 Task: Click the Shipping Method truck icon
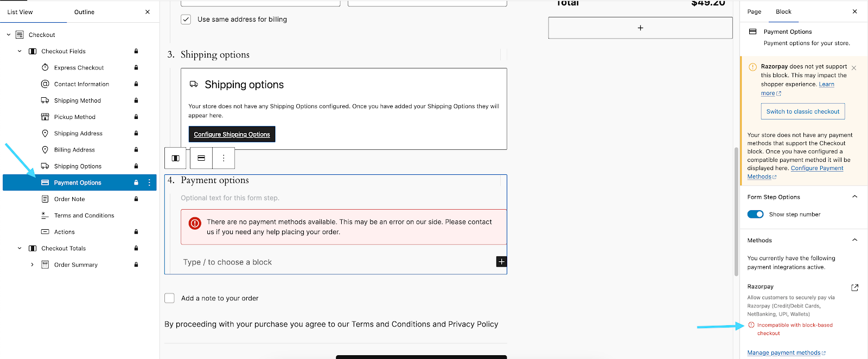tap(45, 100)
